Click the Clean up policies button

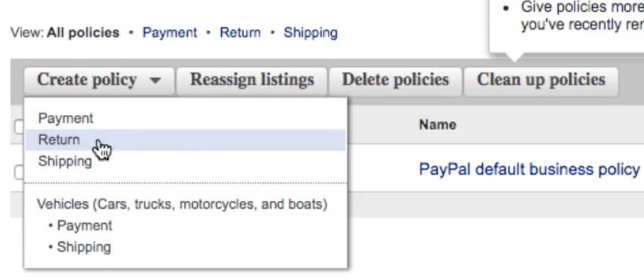pyautogui.click(x=541, y=80)
